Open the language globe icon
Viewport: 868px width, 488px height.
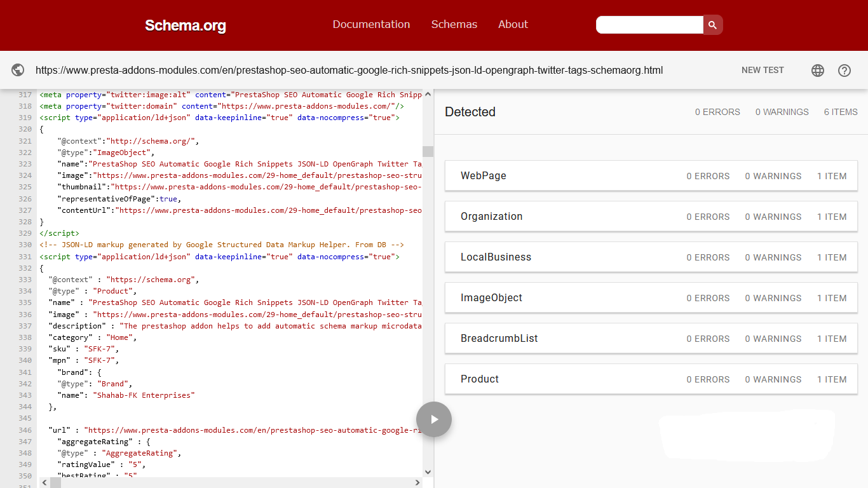pos(818,71)
